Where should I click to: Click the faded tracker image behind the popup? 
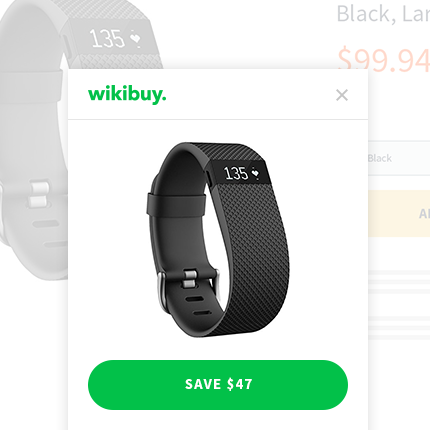click(x=33, y=133)
